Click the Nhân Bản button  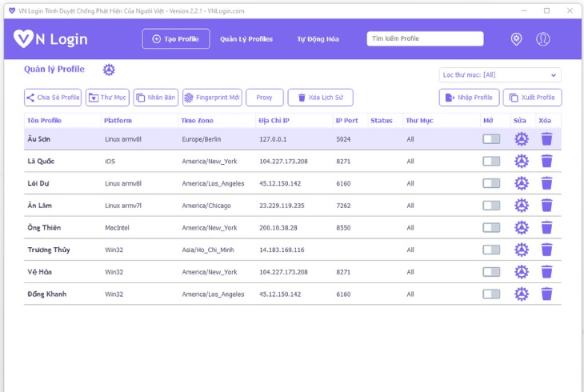click(156, 98)
